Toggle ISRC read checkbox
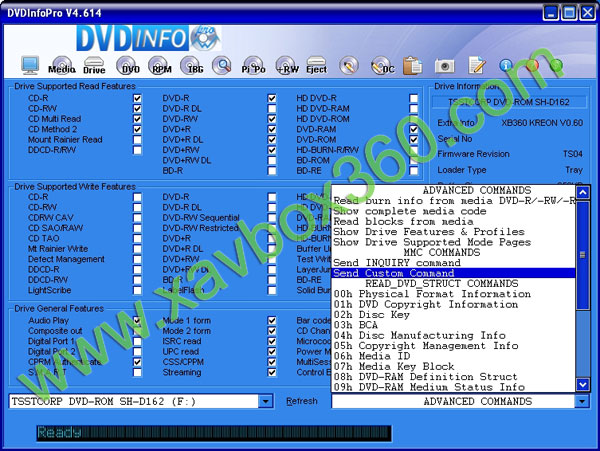The width and height of the screenshot is (600, 451). click(x=272, y=341)
